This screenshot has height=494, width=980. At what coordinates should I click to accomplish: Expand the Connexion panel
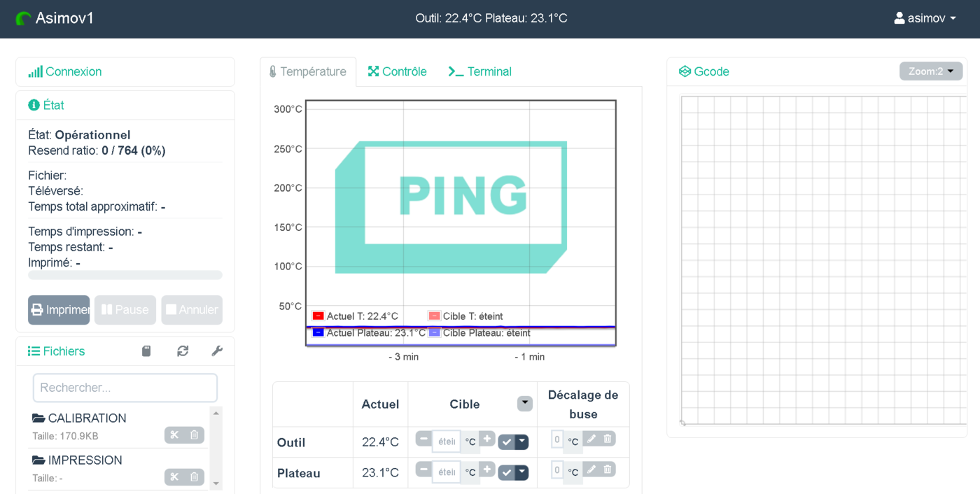coord(73,71)
